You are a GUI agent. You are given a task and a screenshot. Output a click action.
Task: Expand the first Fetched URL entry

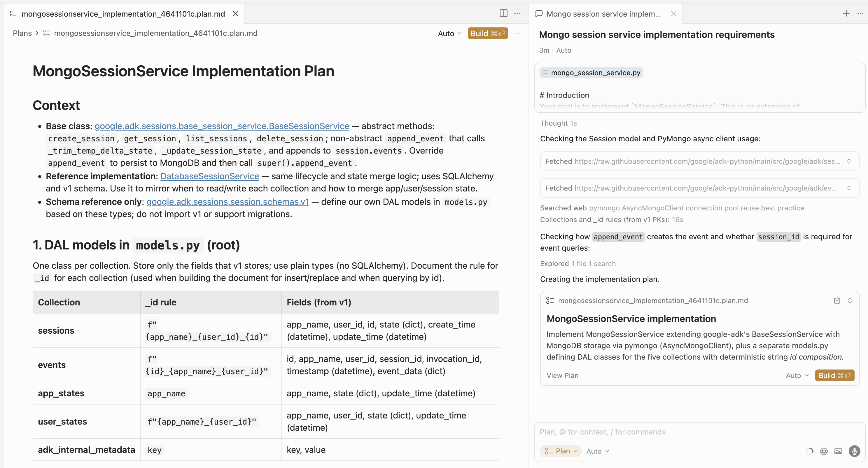[x=849, y=161]
